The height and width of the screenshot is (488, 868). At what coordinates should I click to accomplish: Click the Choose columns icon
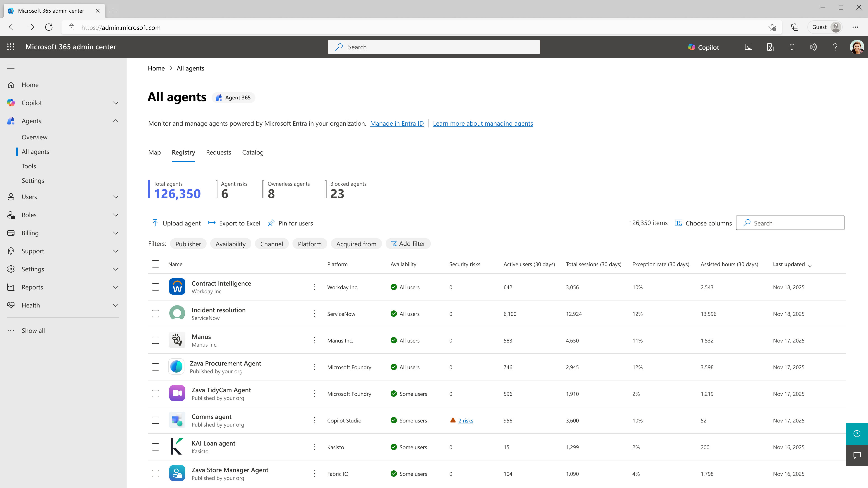pos(679,223)
